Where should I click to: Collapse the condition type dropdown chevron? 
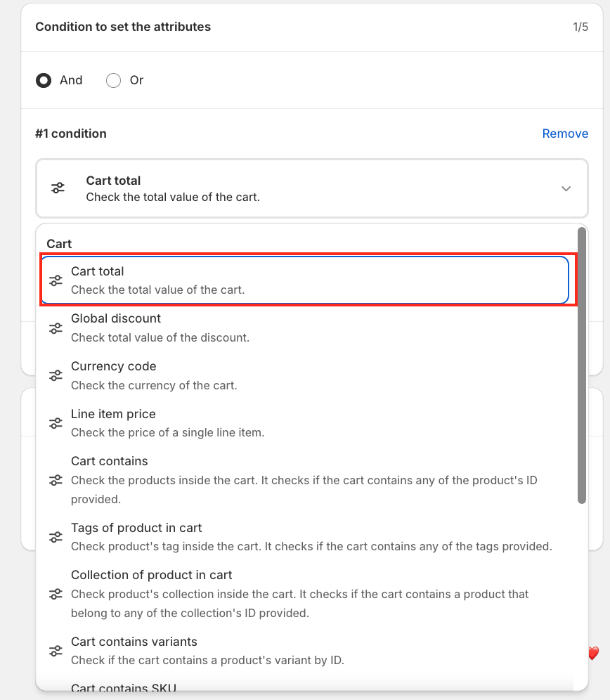click(x=566, y=189)
